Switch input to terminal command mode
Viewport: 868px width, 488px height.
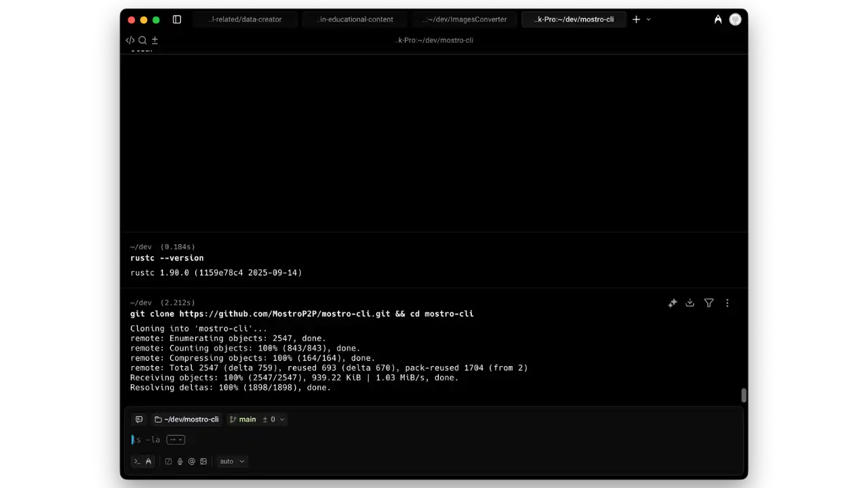click(x=137, y=462)
